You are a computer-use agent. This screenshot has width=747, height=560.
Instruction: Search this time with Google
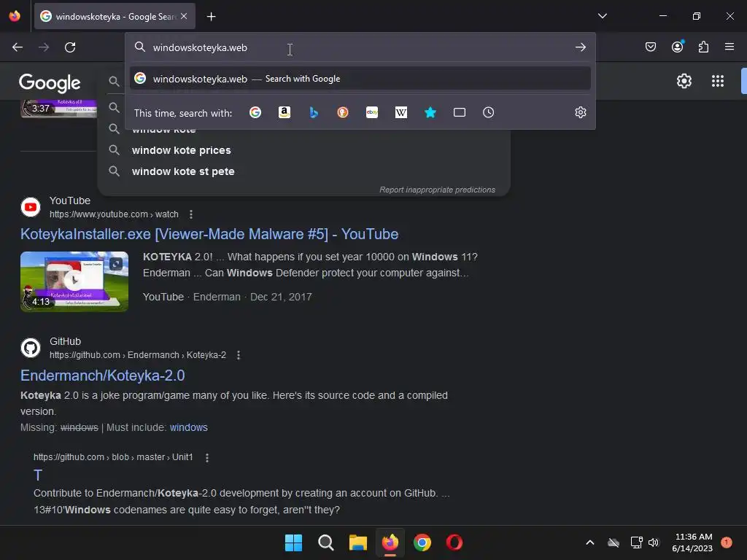click(255, 112)
